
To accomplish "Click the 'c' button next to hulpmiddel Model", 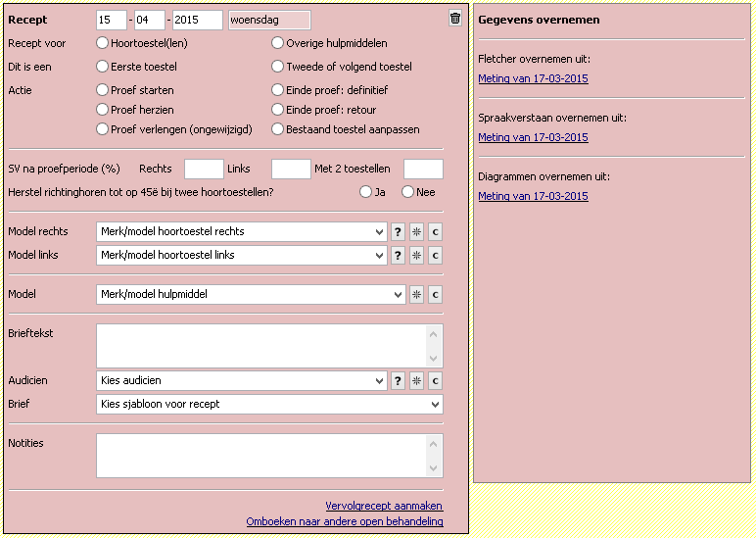I will click(435, 294).
